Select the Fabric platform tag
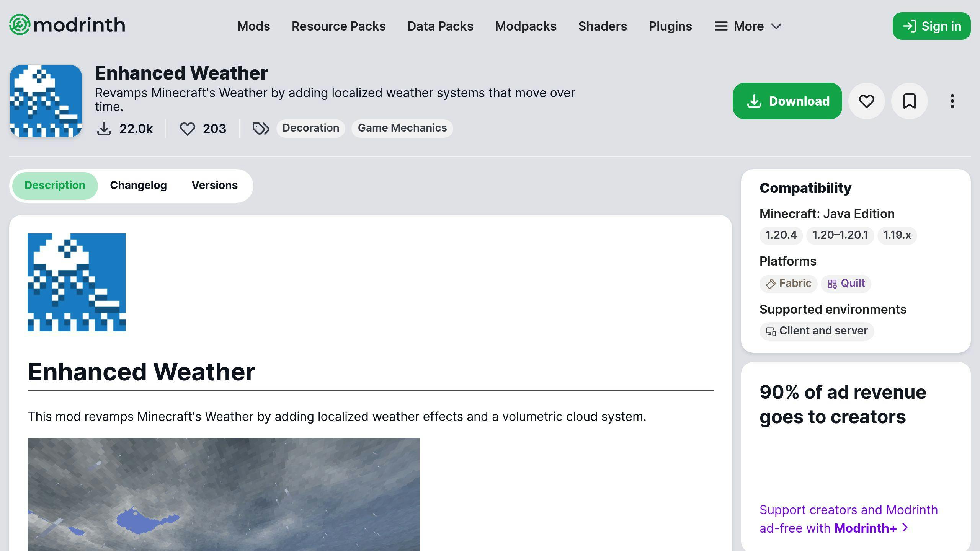Viewport: 980px width, 551px height. [x=789, y=284]
